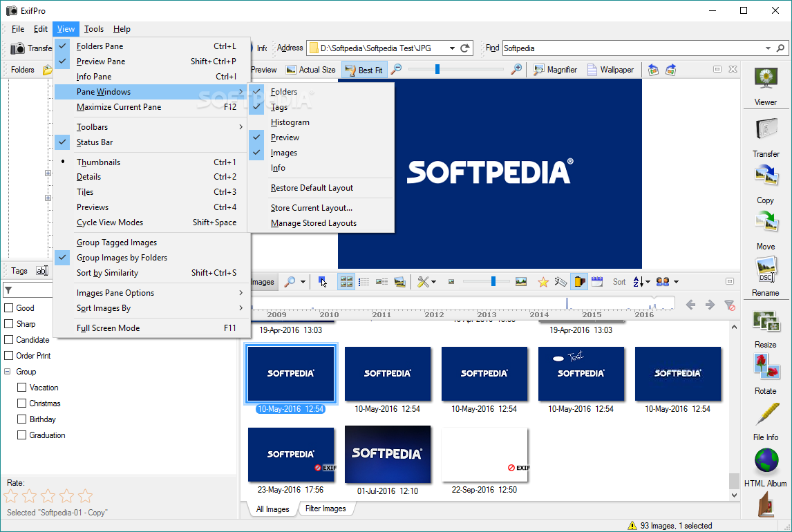This screenshot has width=792, height=532.
Task: Expand the Images Pane Options submenu
Action: pyautogui.click(x=152, y=293)
